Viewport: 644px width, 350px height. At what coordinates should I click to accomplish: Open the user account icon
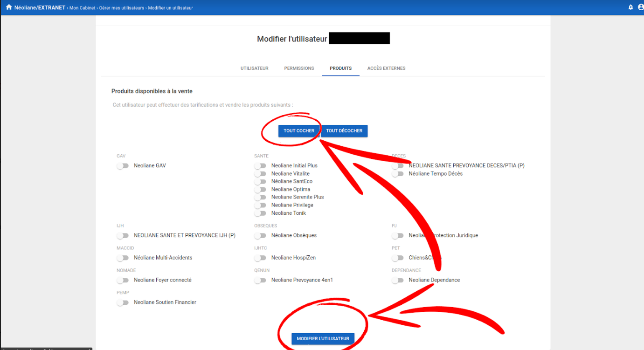pyautogui.click(x=641, y=7)
